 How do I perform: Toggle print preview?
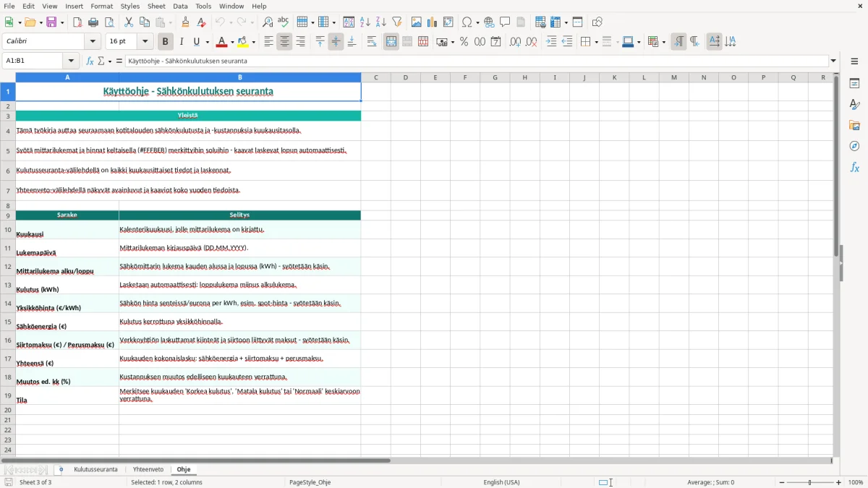coord(109,22)
